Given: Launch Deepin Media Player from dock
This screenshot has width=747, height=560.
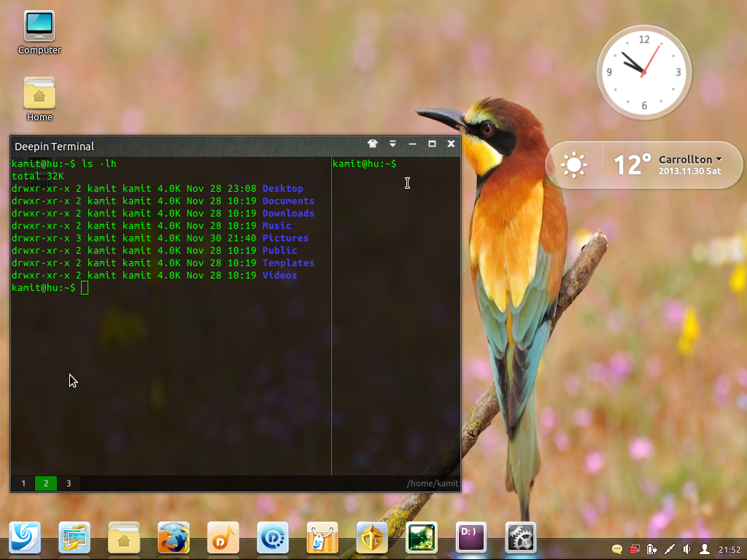Looking at the screenshot, I should click(x=273, y=537).
